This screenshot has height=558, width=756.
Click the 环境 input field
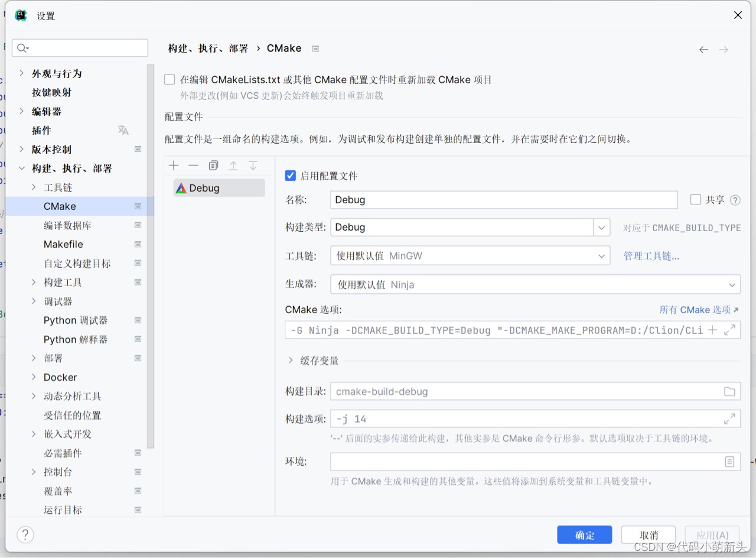[x=535, y=462]
